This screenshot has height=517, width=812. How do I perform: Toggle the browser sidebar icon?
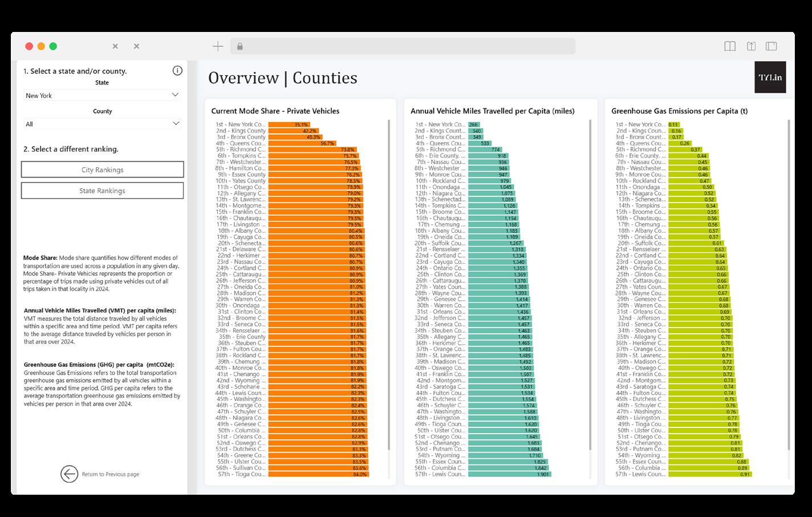coord(771,46)
